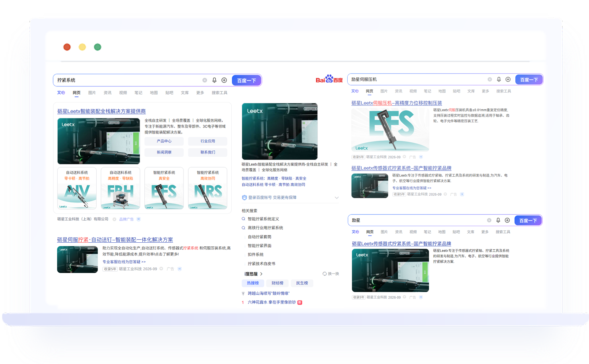
Task: Open 励星Leetx智能装配全栈解决方案提供商 link
Action: 102,111
